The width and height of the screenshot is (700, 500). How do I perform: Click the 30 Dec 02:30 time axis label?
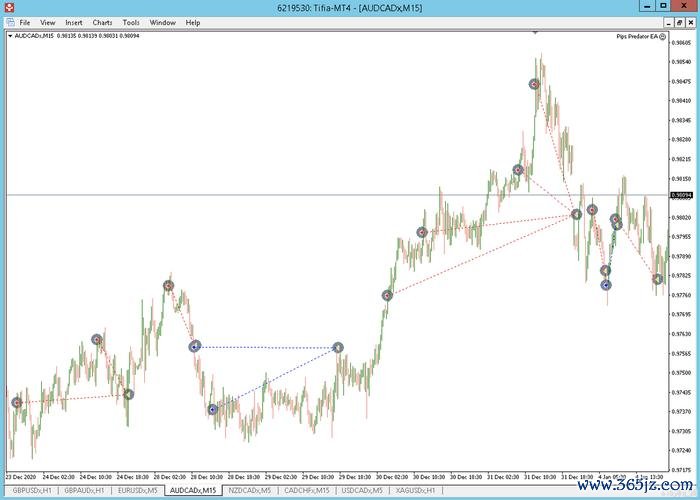(392, 477)
